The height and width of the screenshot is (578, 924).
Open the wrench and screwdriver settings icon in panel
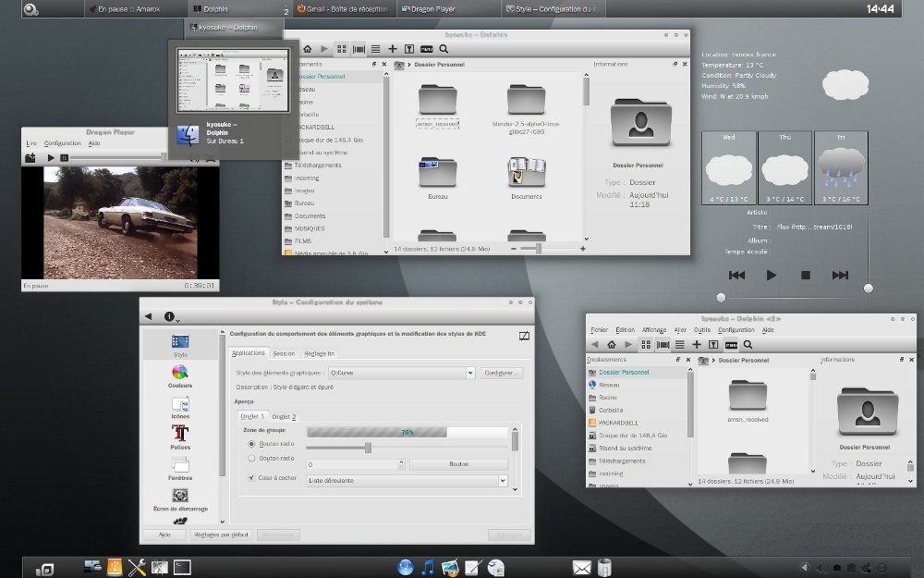[137, 568]
